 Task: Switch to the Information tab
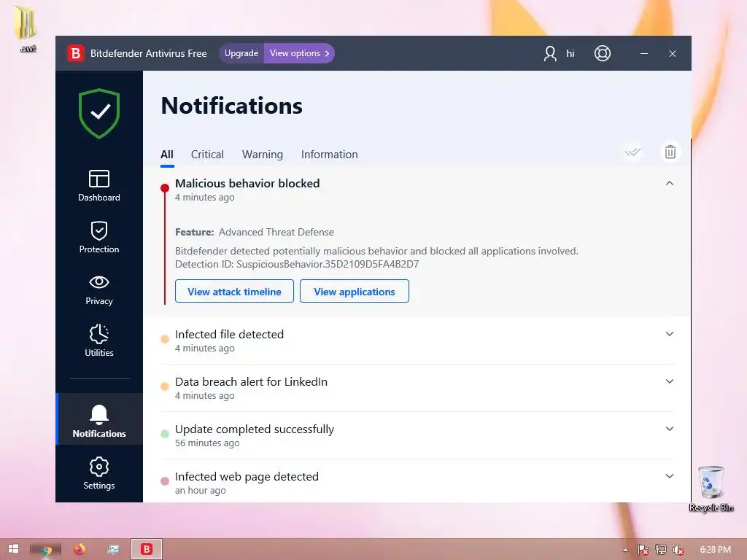point(329,155)
